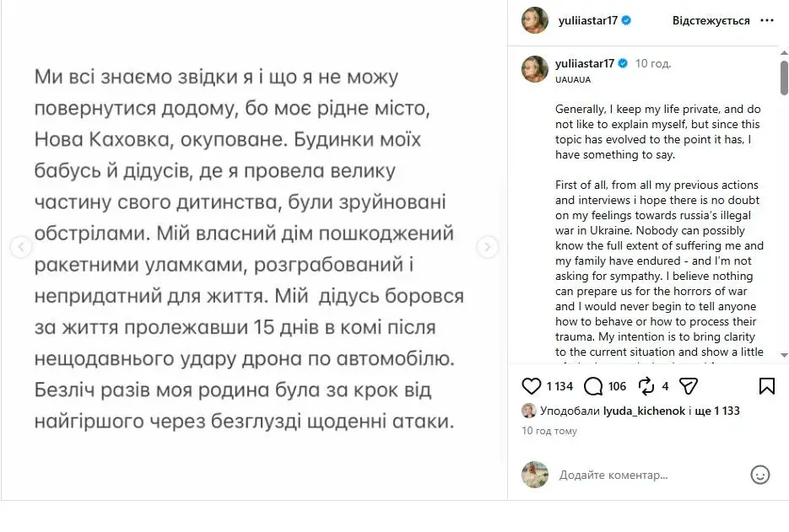The height and width of the screenshot is (532, 789).
Task: Open the lyuda_kichenok profile link
Action: pyautogui.click(x=644, y=411)
